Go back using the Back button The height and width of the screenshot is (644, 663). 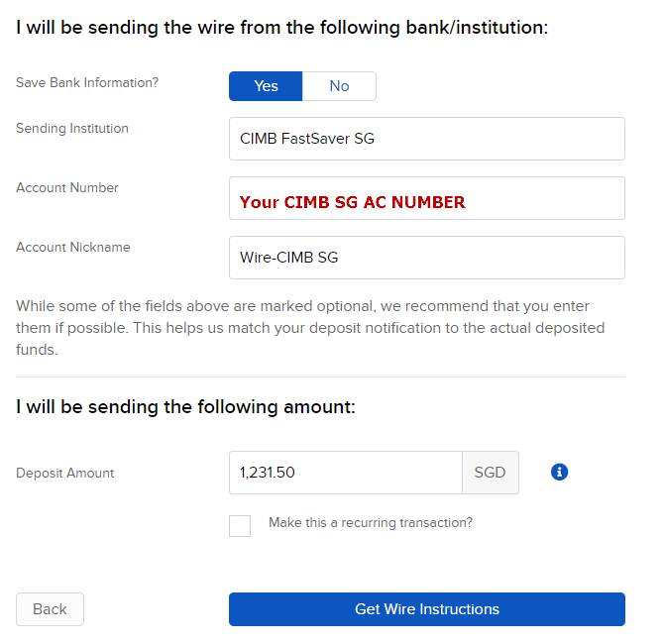(50, 609)
